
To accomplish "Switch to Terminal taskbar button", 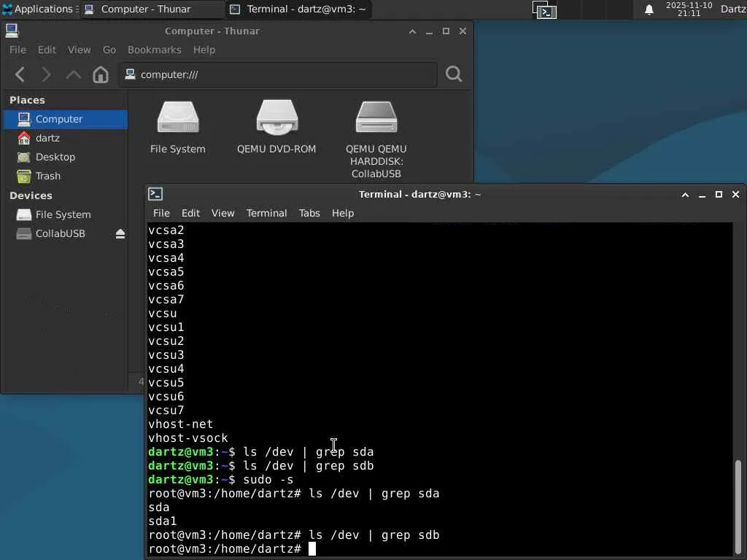I will (299, 9).
